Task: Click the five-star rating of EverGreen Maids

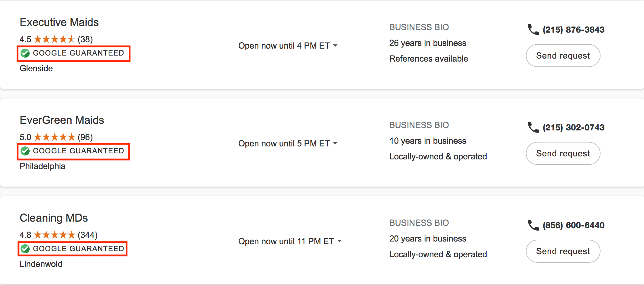Action: click(54, 137)
